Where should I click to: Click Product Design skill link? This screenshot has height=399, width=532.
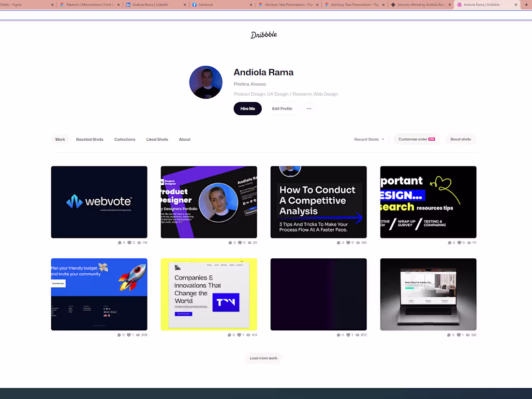tap(249, 94)
